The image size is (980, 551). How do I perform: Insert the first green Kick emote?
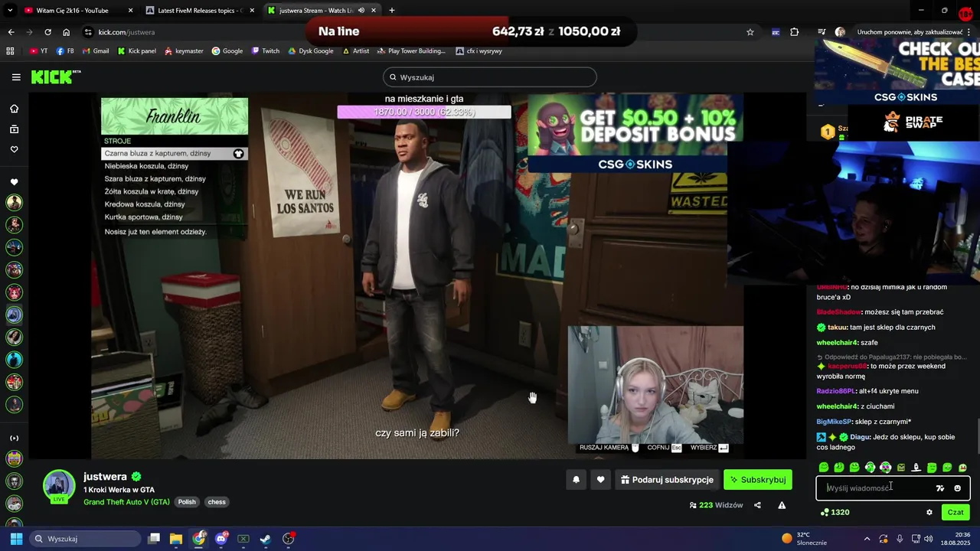(824, 468)
